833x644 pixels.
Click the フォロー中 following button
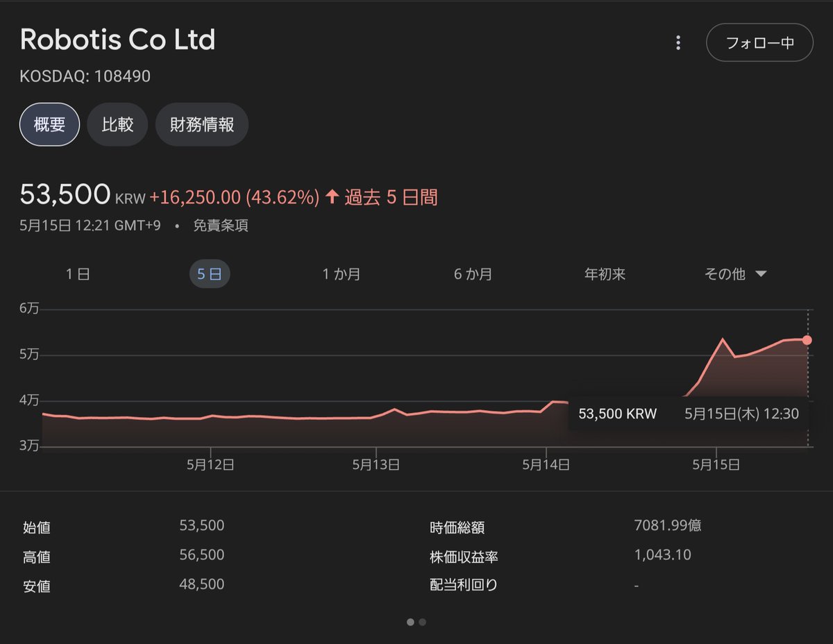pyautogui.click(x=759, y=43)
